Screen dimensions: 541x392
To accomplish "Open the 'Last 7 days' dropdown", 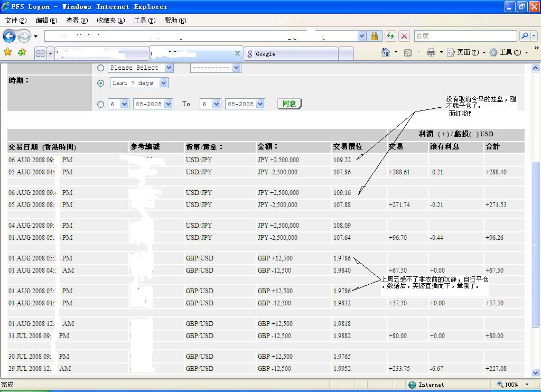I will point(139,83).
